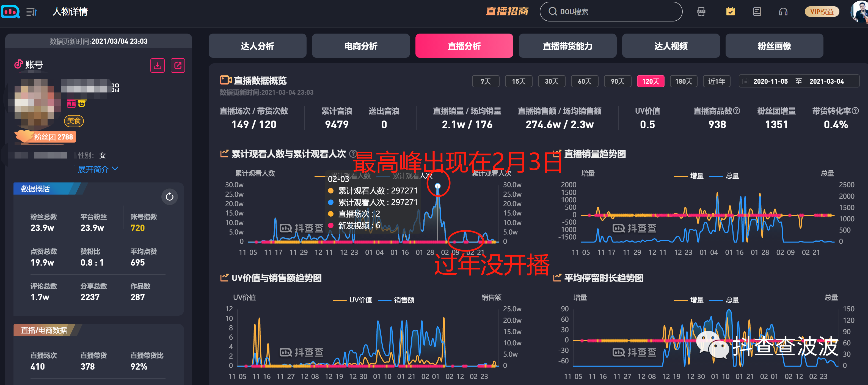Select the 180天 time range
Image resolution: width=868 pixels, height=385 pixels.
pos(684,81)
